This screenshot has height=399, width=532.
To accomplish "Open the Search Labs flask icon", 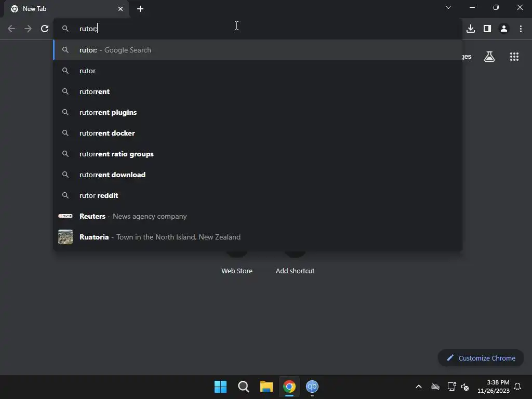I will (x=489, y=57).
